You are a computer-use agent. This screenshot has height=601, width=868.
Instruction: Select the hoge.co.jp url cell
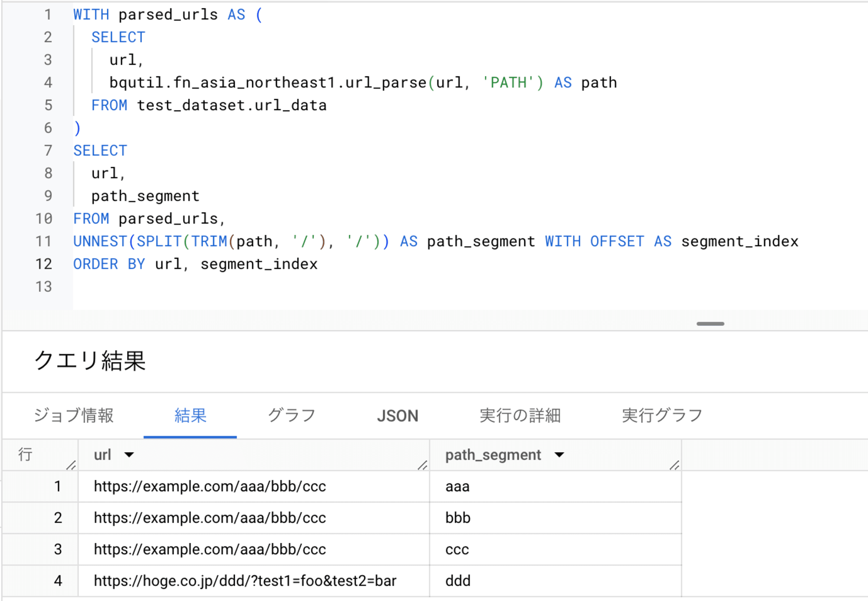[254, 581]
